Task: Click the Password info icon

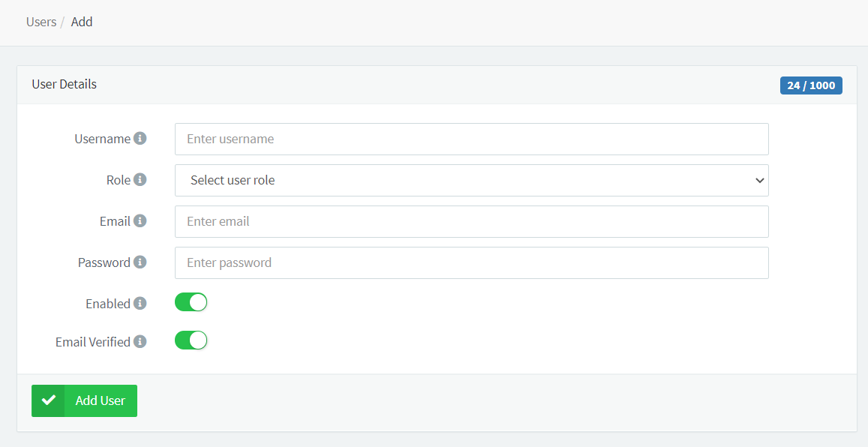Action: point(140,262)
